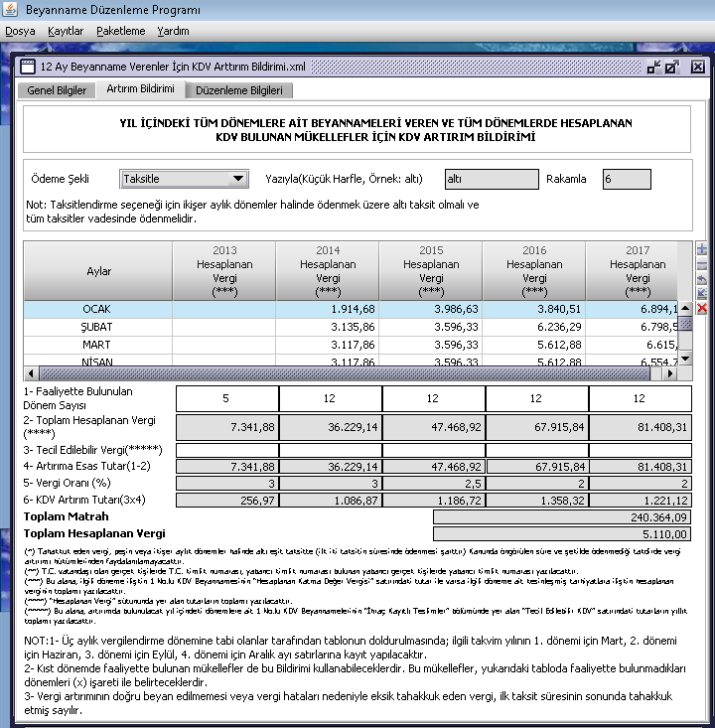This screenshot has width=715, height=728.
Task: Click the empty OCAK 2013 cell
Action: tap(224, 309)
